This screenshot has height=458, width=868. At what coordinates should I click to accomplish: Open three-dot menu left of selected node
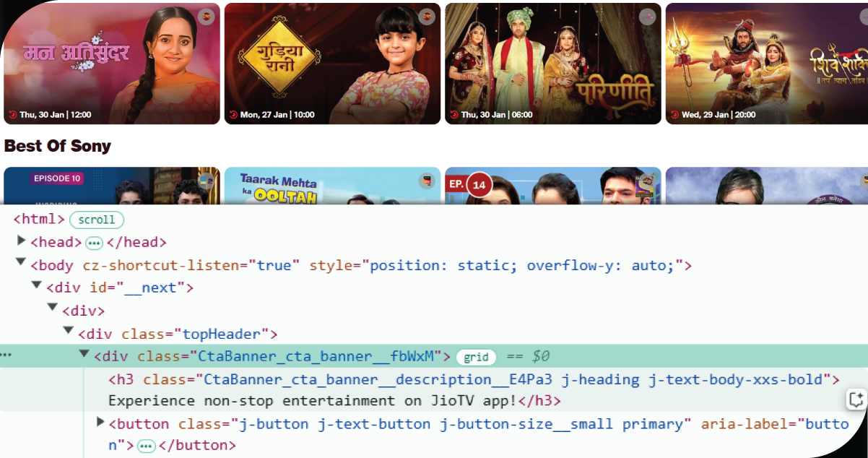coord(6,355)
